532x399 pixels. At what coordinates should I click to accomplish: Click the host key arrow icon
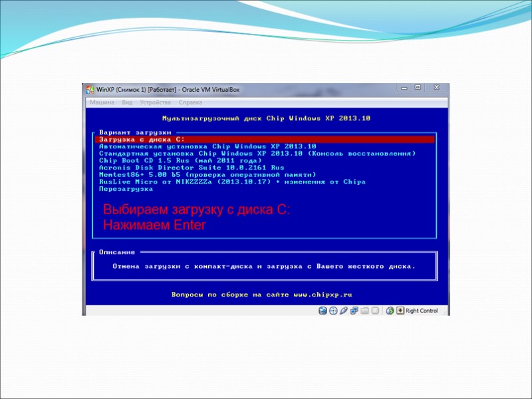[x=400, y=311]
